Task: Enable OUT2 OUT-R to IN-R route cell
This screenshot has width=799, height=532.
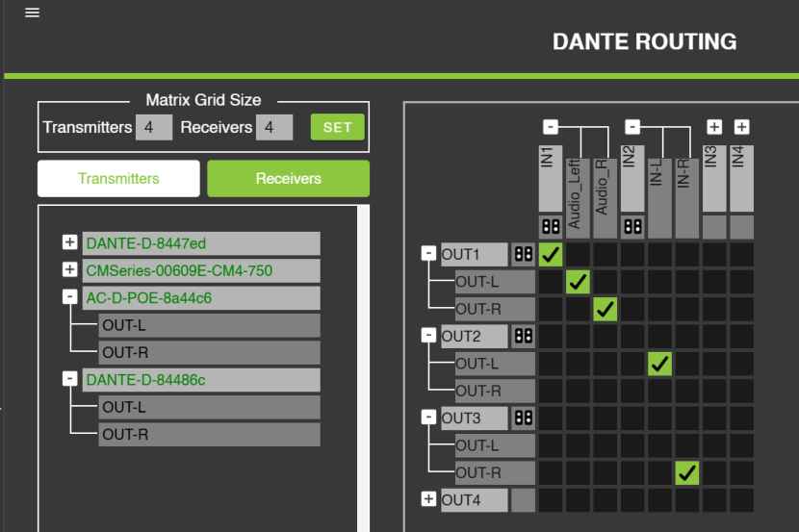Action: tap(687, 391)
